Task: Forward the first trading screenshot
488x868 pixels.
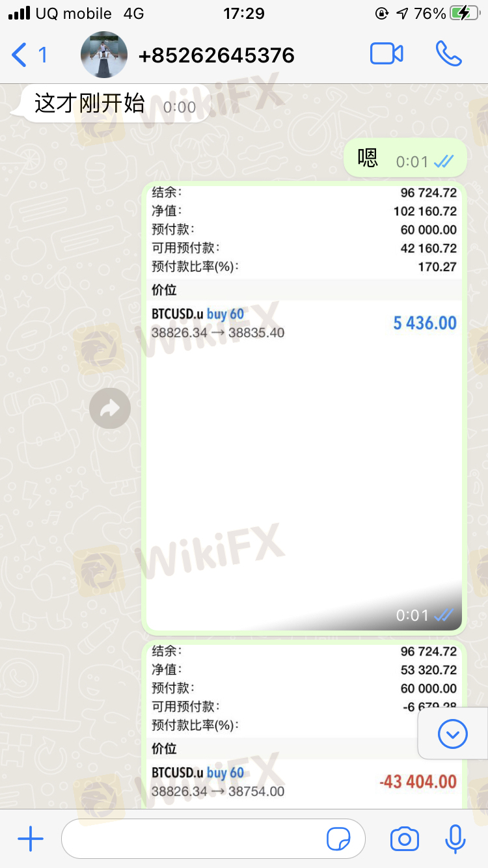Action: click(x=110, y=409)
